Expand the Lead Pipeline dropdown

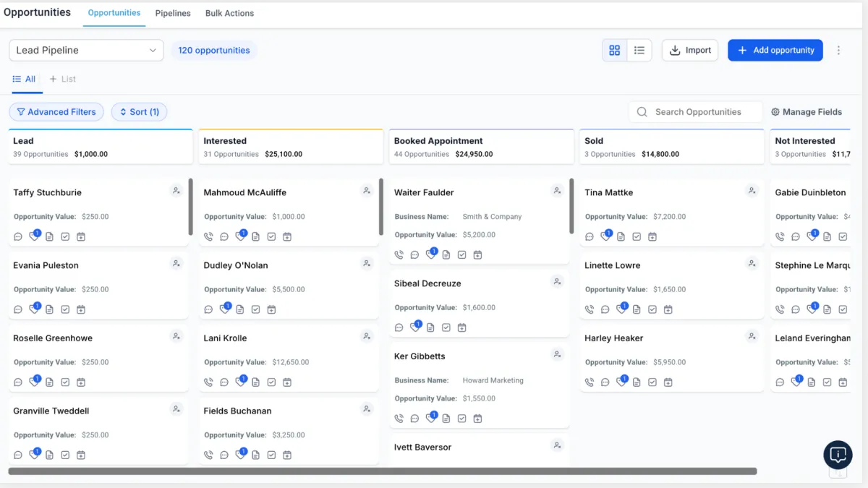click(86, 50)
